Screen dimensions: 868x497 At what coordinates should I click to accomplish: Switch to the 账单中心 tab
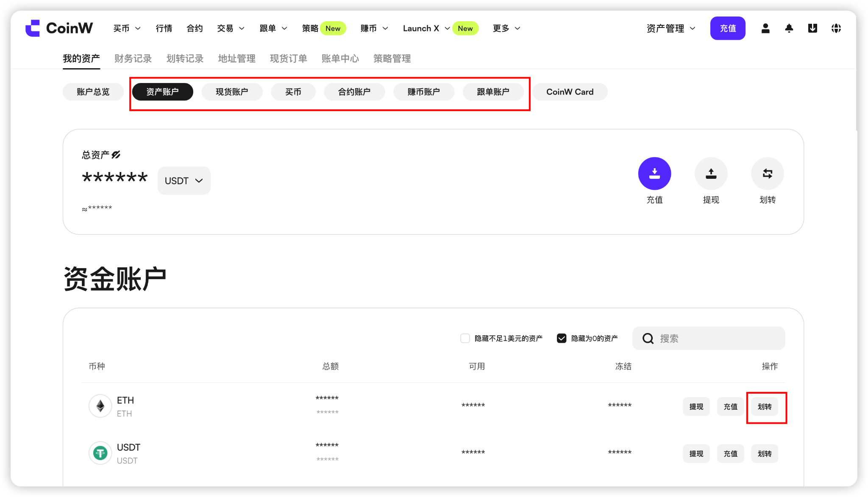[x=340, y=58]
